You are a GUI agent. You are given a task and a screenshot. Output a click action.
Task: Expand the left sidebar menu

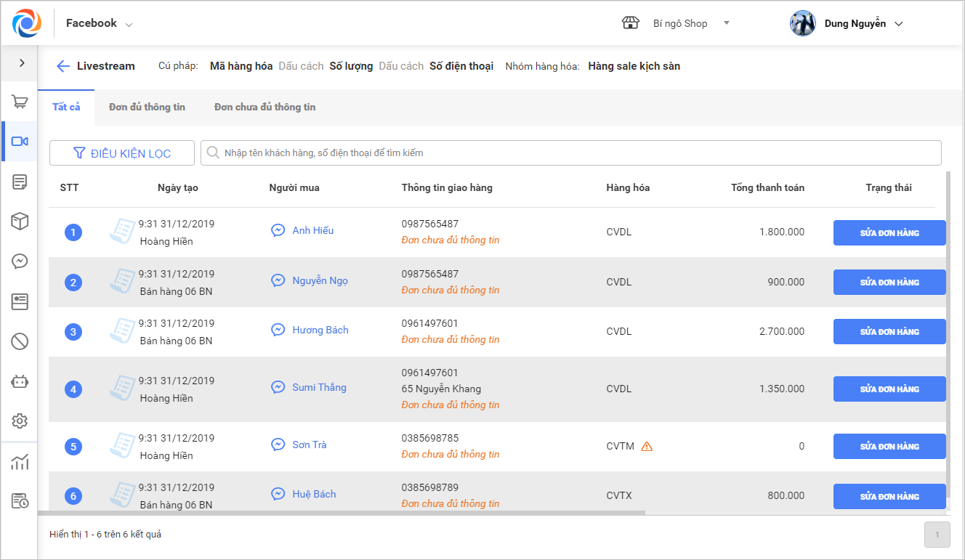click(x=22, y=63)
